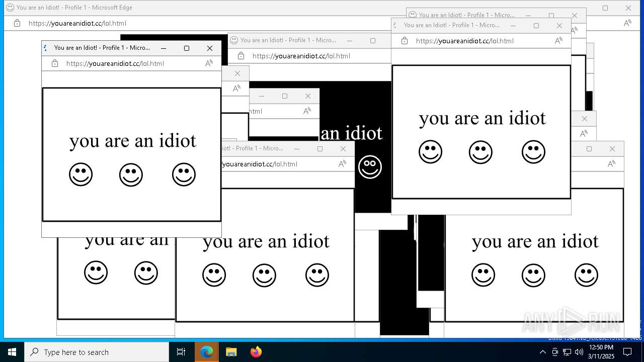
Task: Maximize the lower-middle Edge window
Action: point(320,149)
